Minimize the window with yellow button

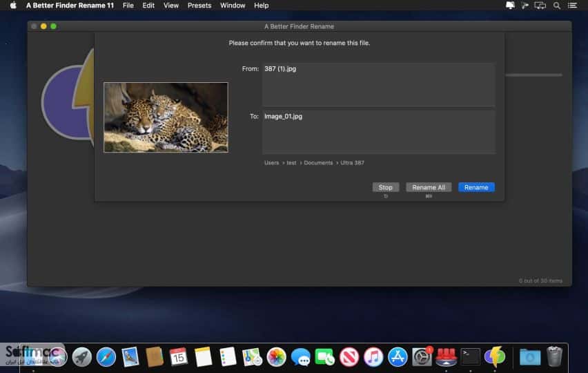pos(43,26)
